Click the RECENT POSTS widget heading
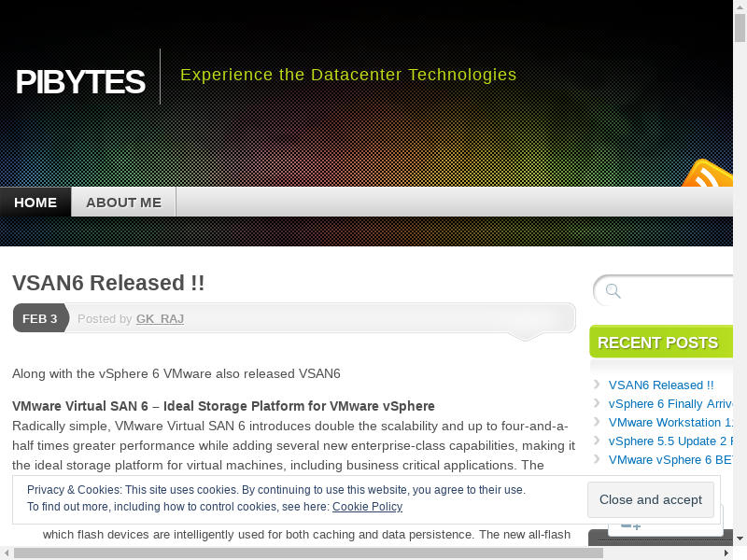Image resolution: width=747 pixels, height=560 pixels. 657,343
